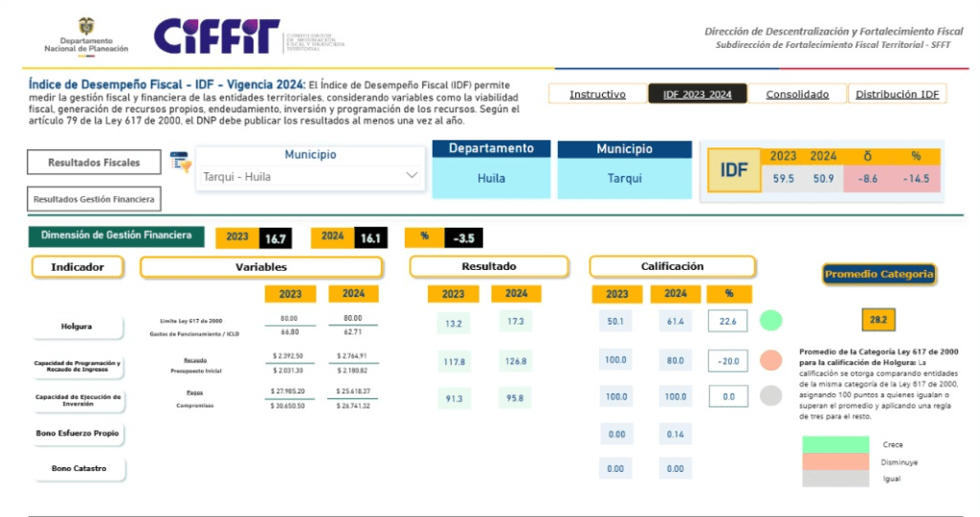Select the Holgura indicator button
Image resolution: width=980 pixels, height=517 pixels.
(78, 326)
